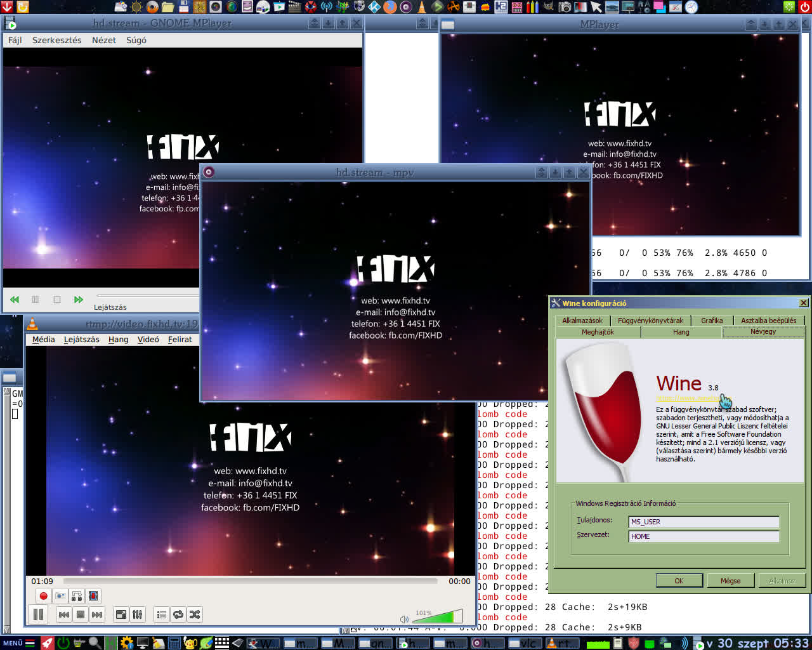Toggle VLC fullscreen mode icon
Image resolution: width=812 pixels, height=650 pixels.
click(x=121, y=614)
